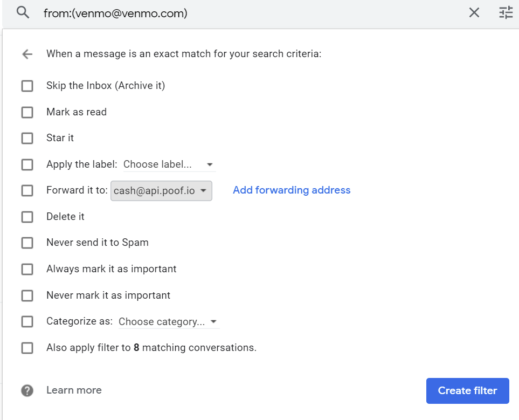
Task: Clear the search with the X icon
Action: pos(474,12)
